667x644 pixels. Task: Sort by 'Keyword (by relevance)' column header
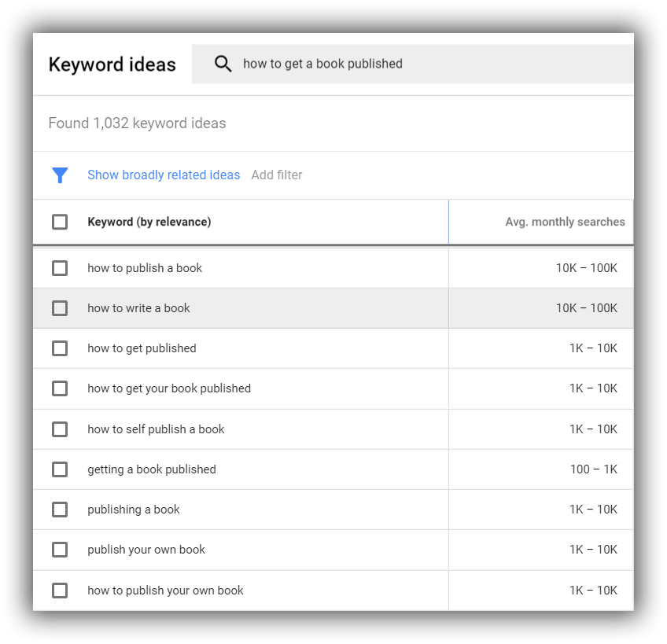(x=149, y=222)
